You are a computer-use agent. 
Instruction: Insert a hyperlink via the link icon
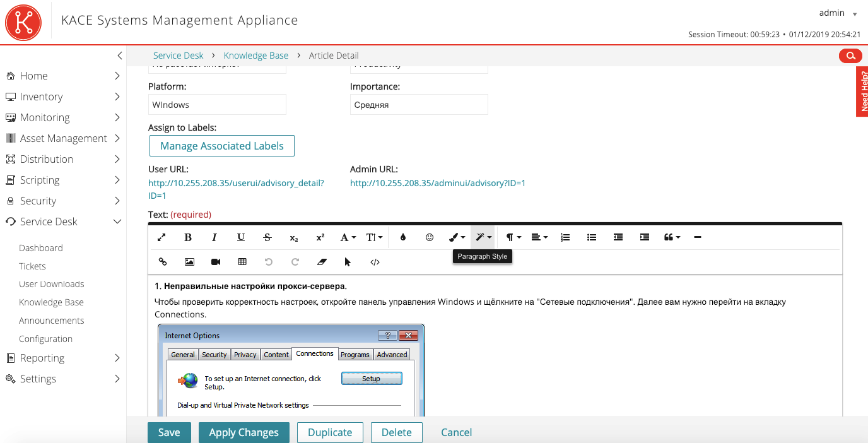pos(163,262)
